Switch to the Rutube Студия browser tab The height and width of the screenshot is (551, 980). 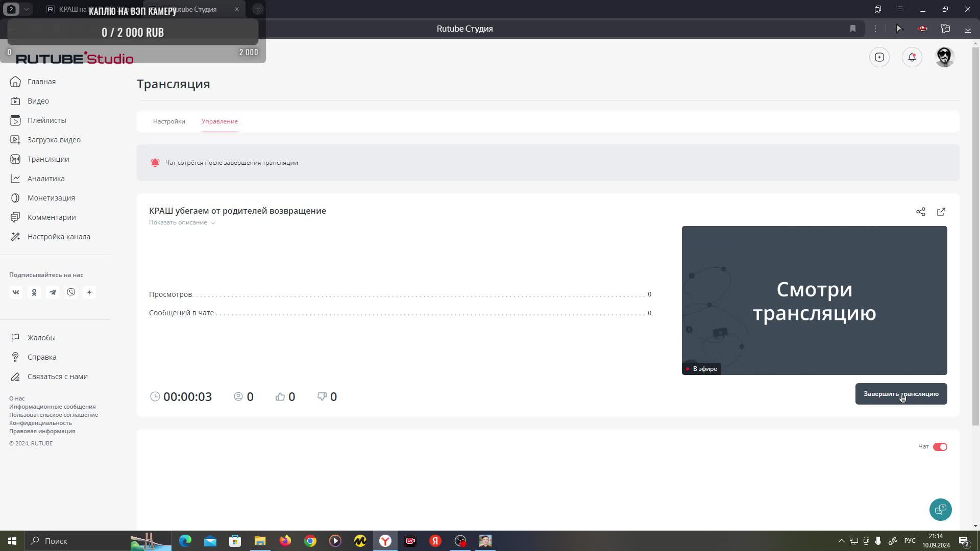click(x=194, y=9)
